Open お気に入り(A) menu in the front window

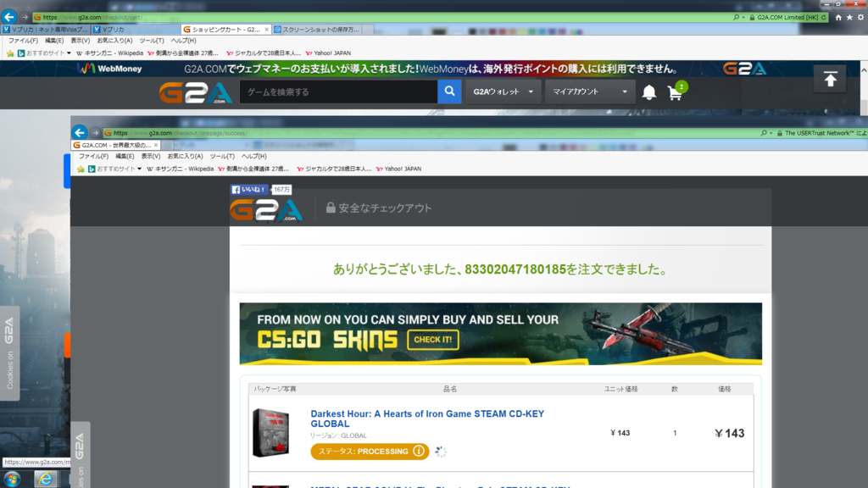point(185,156)
